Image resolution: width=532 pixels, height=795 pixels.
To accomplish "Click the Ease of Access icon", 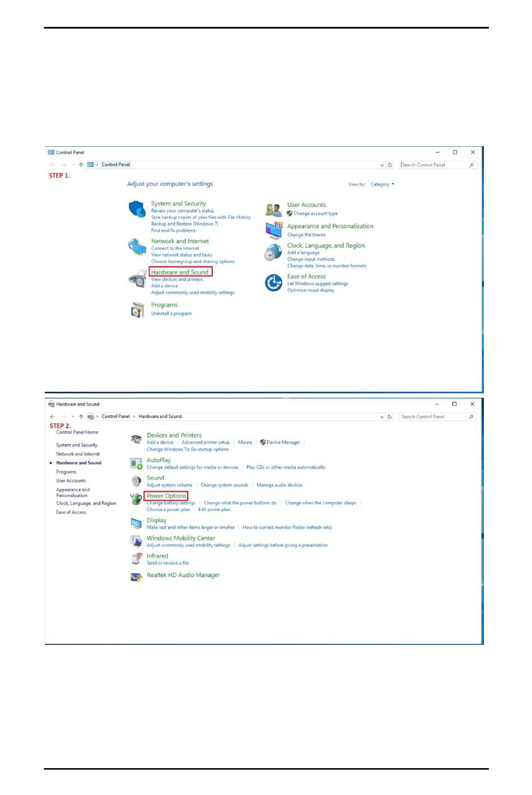I will pyautogui.click(x=273, y=283).
